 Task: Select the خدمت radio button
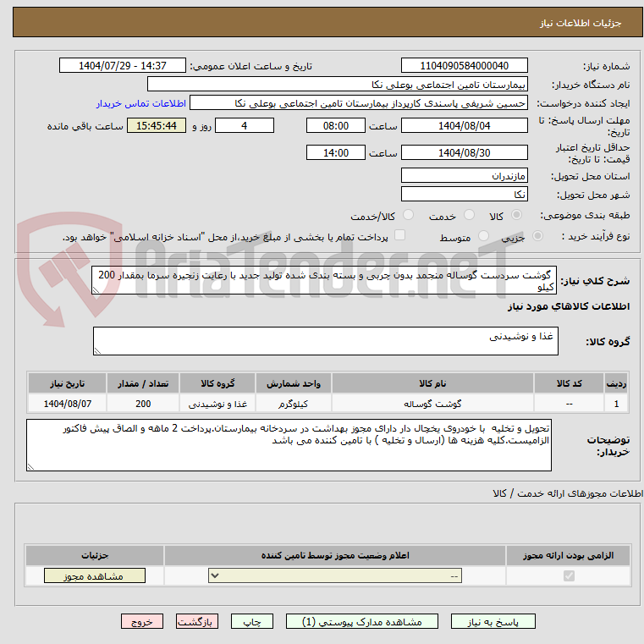(x=469, y=215)
